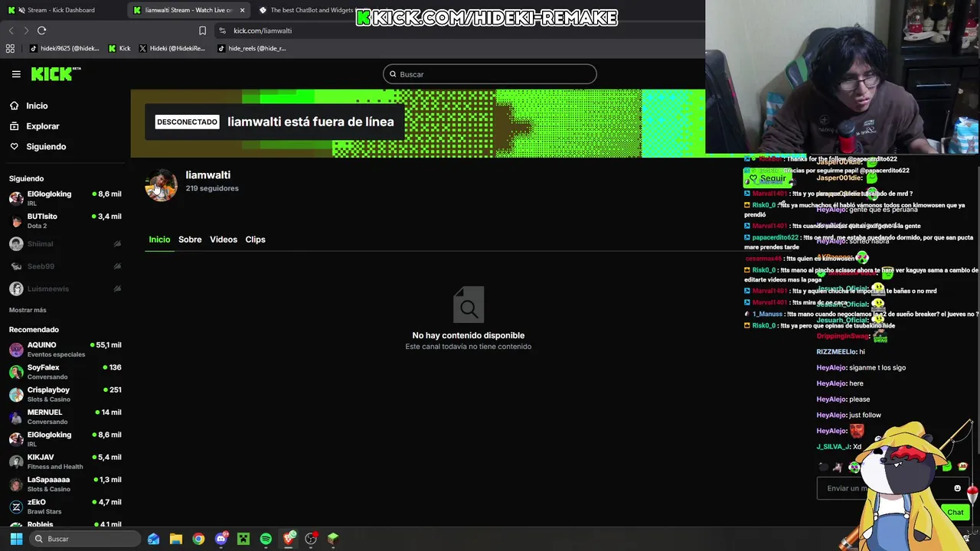Open Outlook from the taskbar
980x551 pixels.
(x=154, y=539)
